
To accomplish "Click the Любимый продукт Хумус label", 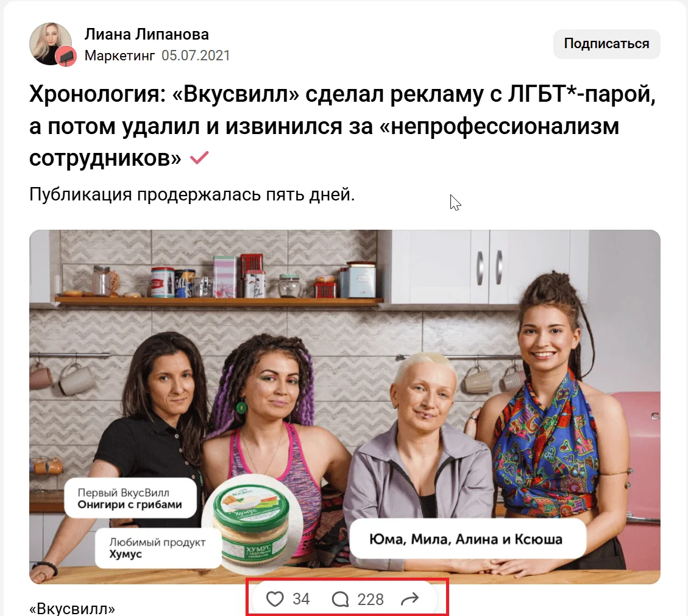I will pos(157,548).
